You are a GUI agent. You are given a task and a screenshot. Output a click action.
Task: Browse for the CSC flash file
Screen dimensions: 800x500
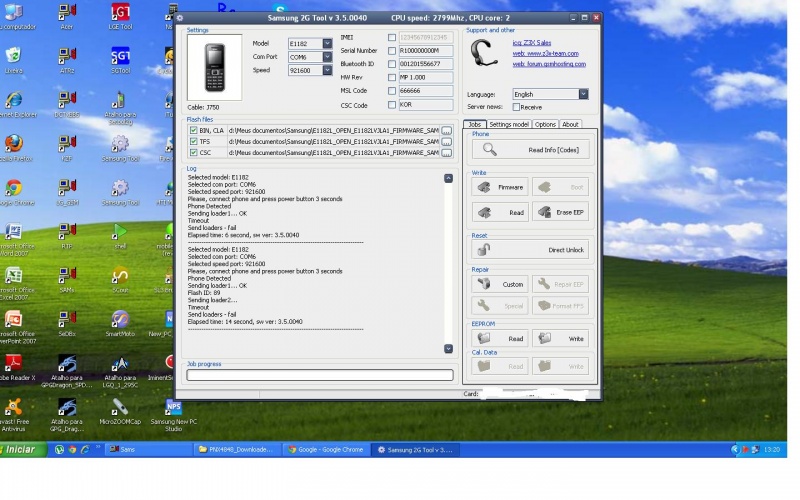pyautogui.click(x=446, y=153)
